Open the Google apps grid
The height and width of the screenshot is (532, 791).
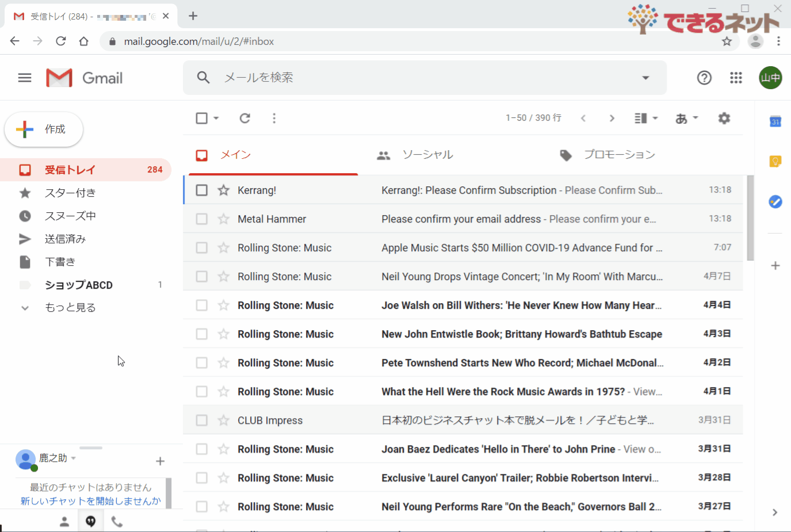[736, 78]
